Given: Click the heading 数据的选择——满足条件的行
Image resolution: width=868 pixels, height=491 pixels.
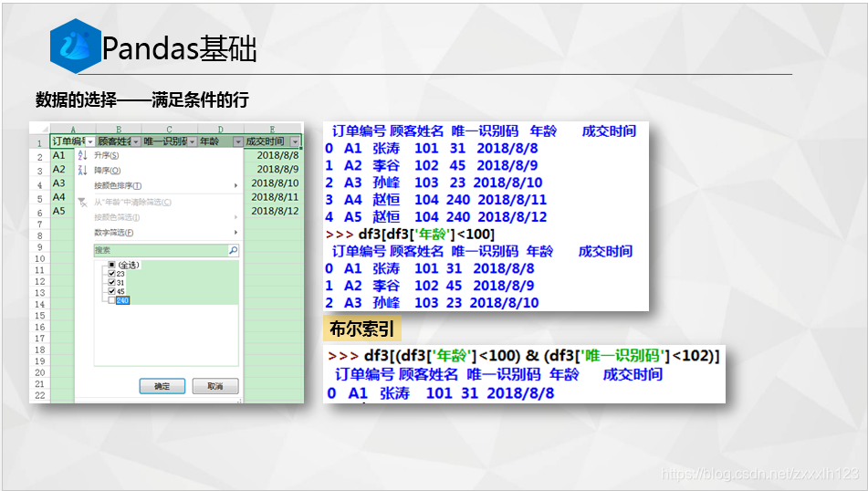Looking at the screenshot, I should [142, 100].
